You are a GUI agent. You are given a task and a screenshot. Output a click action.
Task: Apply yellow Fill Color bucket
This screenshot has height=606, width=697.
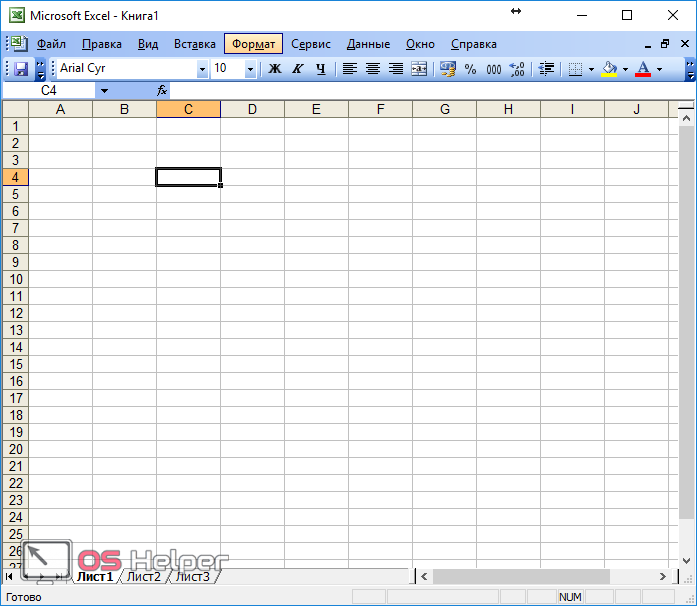pos(609,69)
